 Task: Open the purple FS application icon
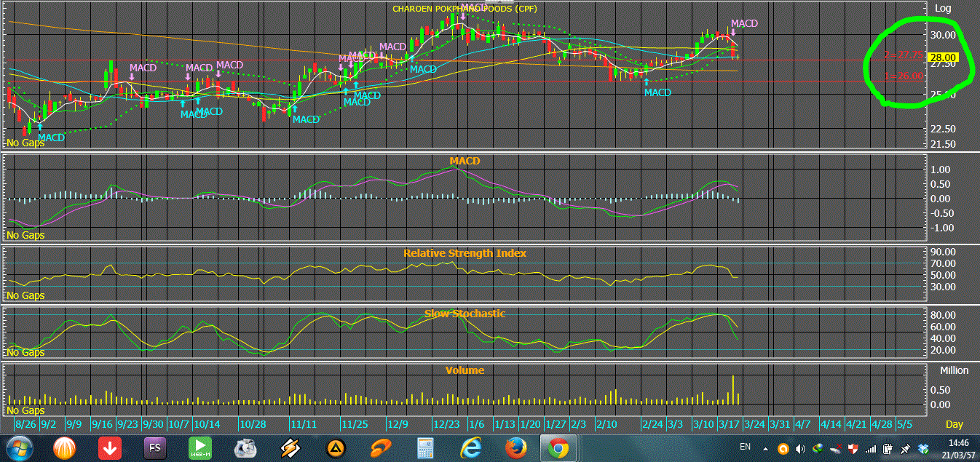[156, 448]
